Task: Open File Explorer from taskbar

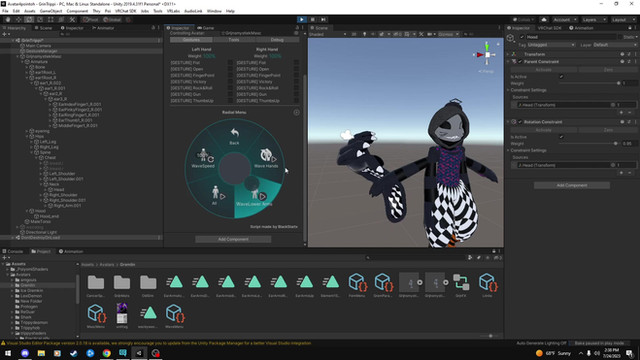Action: coord(41,353)
